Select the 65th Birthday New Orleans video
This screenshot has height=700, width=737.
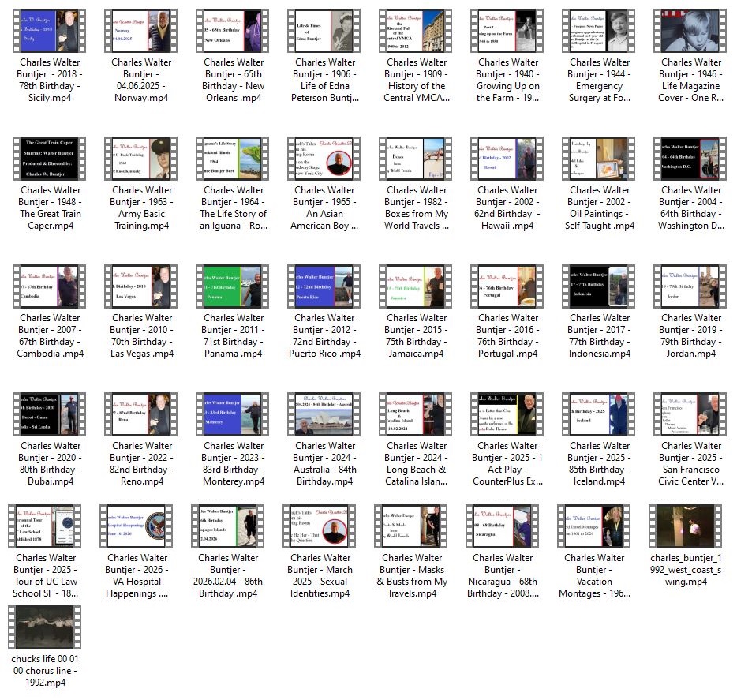[x=233, y=31]
